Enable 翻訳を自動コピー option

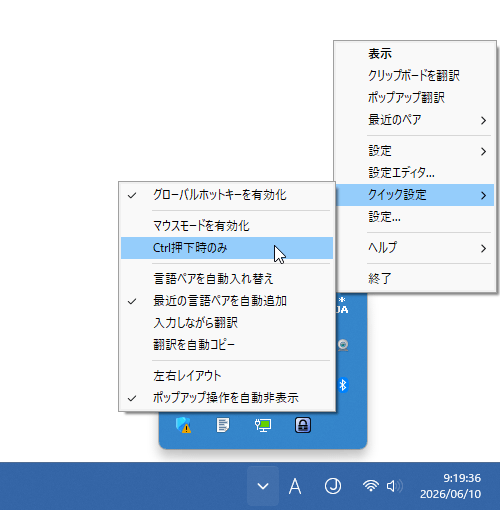[227, 345]
